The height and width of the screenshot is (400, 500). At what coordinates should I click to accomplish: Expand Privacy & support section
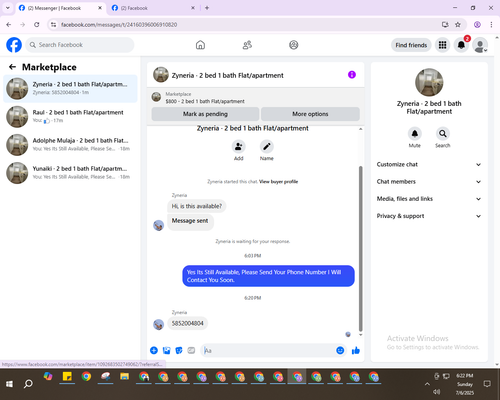[x=429, y=216]
